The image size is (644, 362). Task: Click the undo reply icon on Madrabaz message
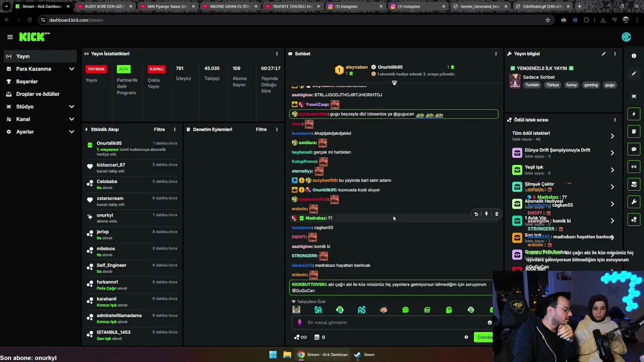click(476, 214)
